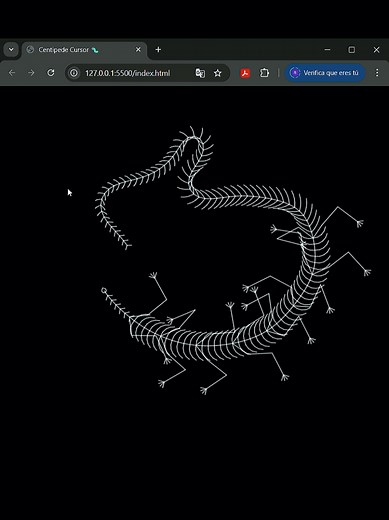Minimize the browser window
The width and height of the screenshot is (389, 520).
pyautogui.click(x=327, y=50)
